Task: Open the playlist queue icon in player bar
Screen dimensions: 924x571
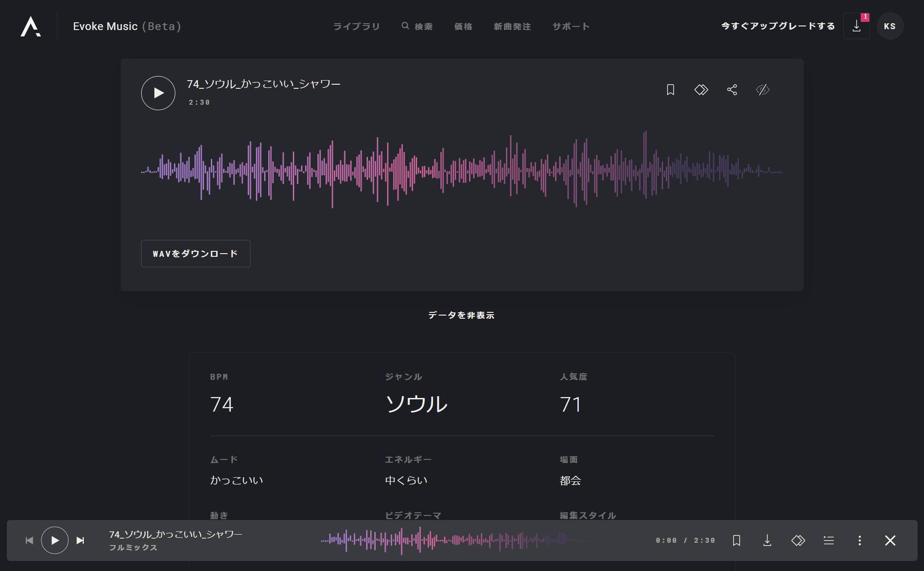Action: pos(829,540)
